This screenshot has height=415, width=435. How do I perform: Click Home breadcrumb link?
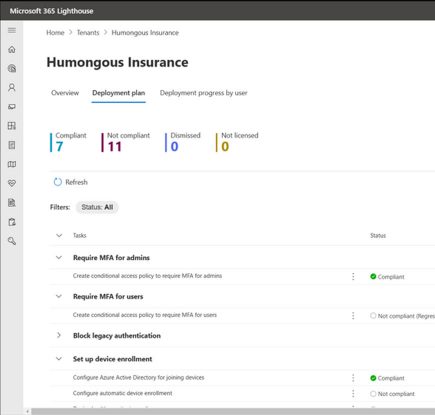pyautogui.click(x=55, y=33)
